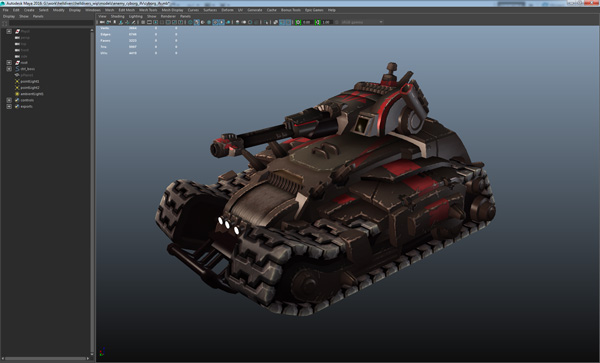Click the ambientLight1 light icon in the outliner

point(17,94)
